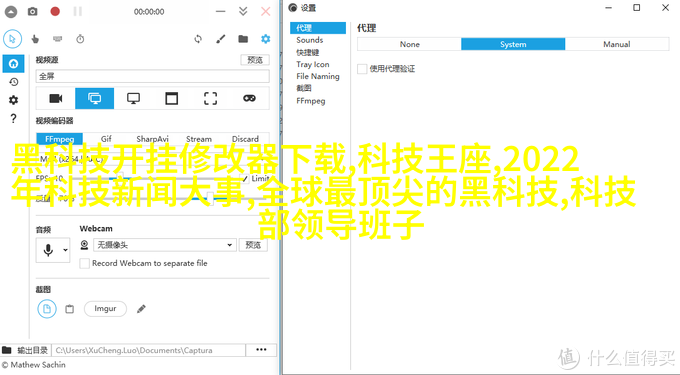Select the region capture source icon
680x375 pixels.
[x=210, y=98]
